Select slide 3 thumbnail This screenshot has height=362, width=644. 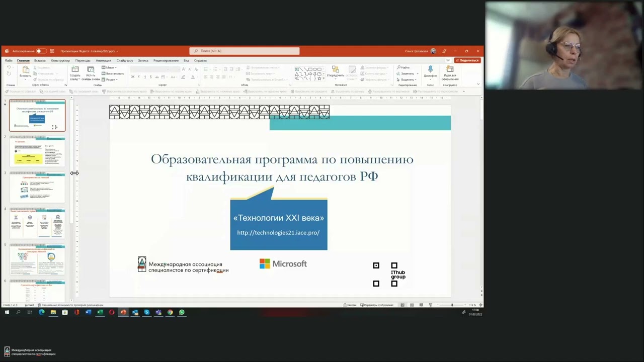tap(37, 188)
